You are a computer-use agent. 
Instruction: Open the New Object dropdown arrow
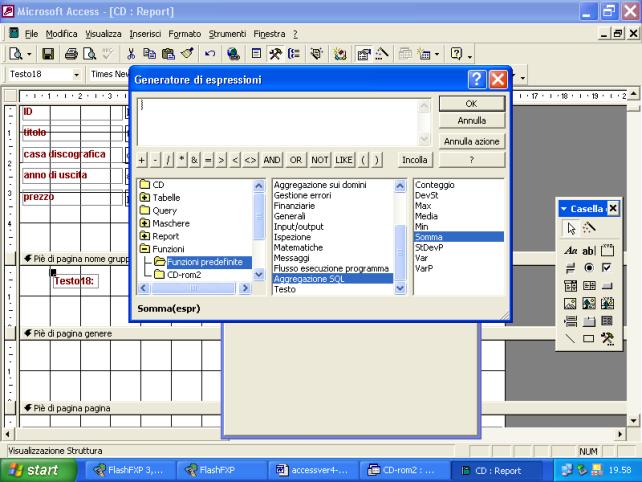437,54
